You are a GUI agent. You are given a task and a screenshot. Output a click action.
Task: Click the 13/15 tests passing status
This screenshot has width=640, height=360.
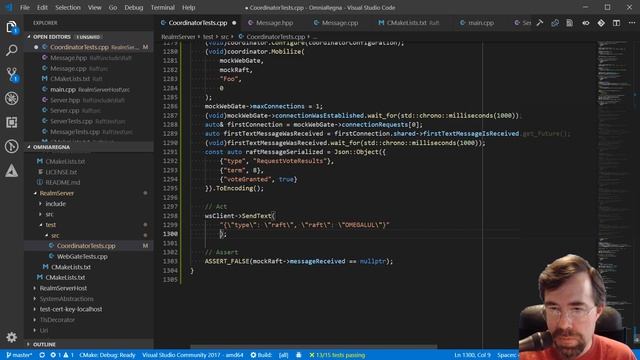337,355
